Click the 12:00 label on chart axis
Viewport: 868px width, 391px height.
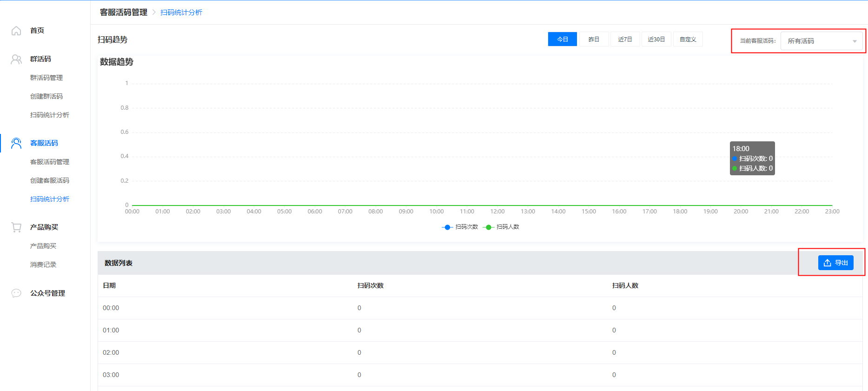coord(497,212)
